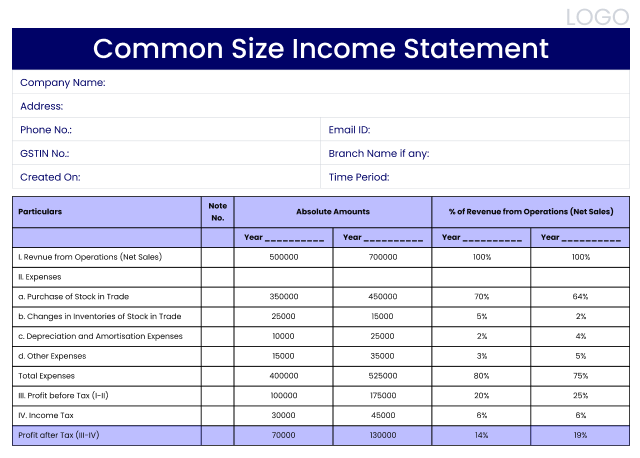Select the Absolute Amounts header
Screen dimensions: 640x458
[333, 212]
